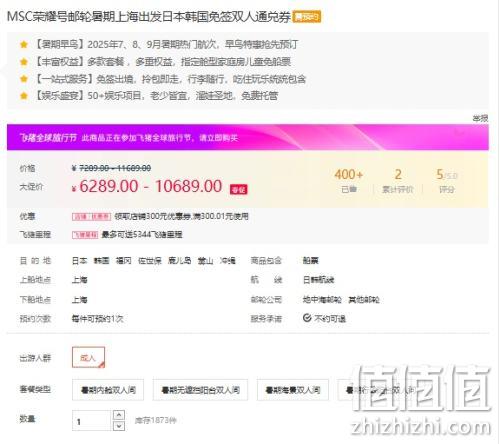Choose the 暑期无遮挡阳台双人间 package

pyautogui.click(x=200, y=389)
